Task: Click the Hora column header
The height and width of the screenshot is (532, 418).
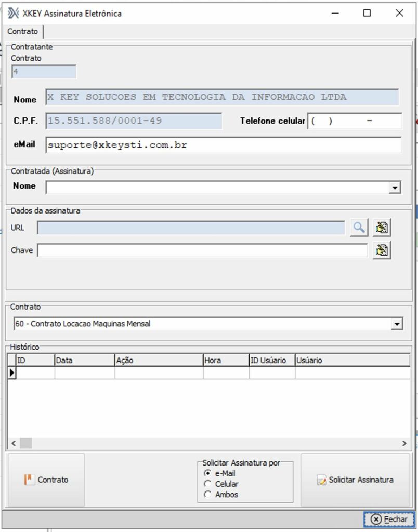Action: pyautogui.click(x=226, y=361)
